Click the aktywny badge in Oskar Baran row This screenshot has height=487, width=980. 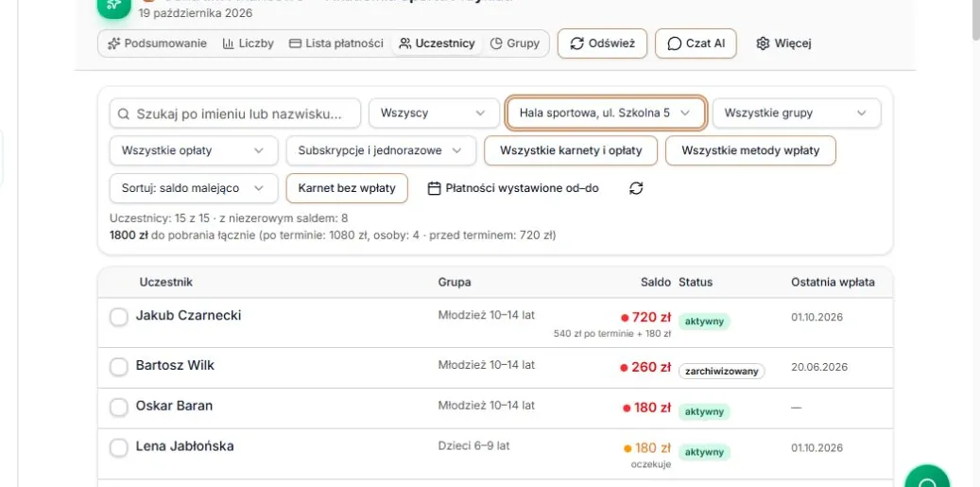(704, 412)
